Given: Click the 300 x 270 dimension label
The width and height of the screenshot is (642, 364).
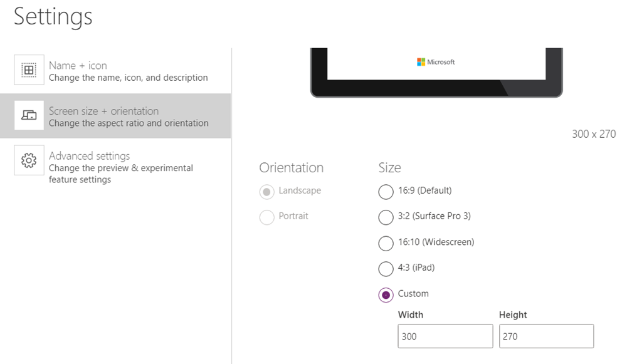Looking at the screenshot, I should 594,134.
